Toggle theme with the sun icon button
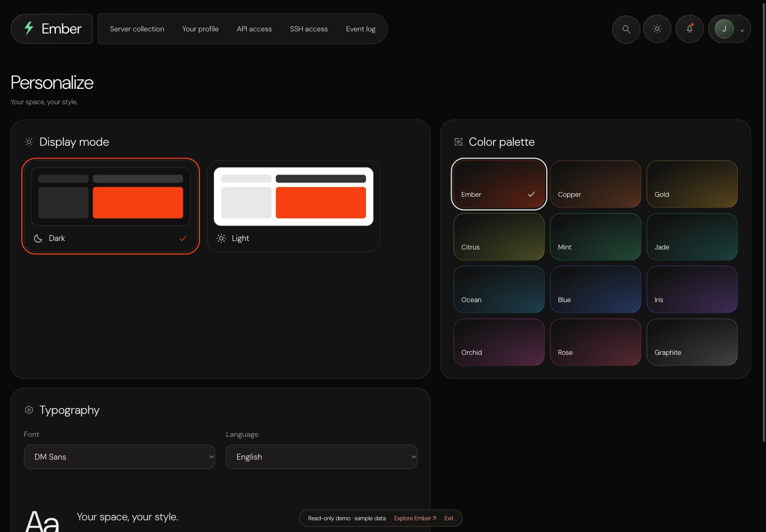 657,29
